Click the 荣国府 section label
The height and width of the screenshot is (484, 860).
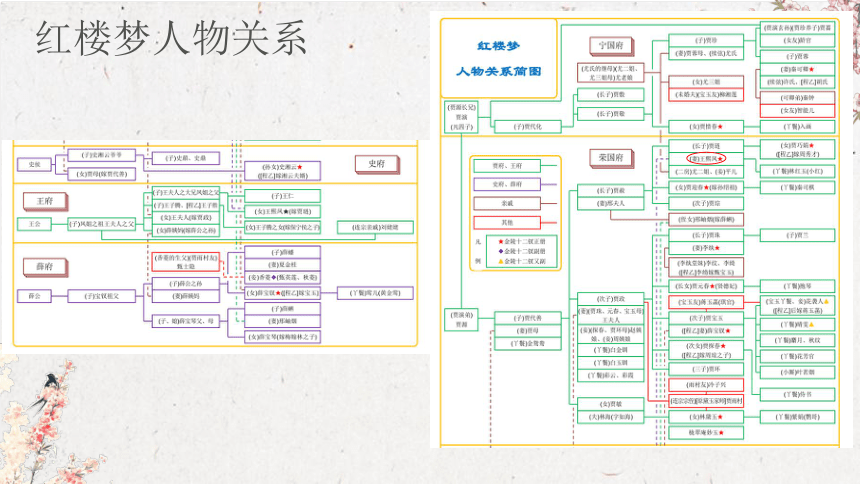pyautogui.click(x=610, y=157)
